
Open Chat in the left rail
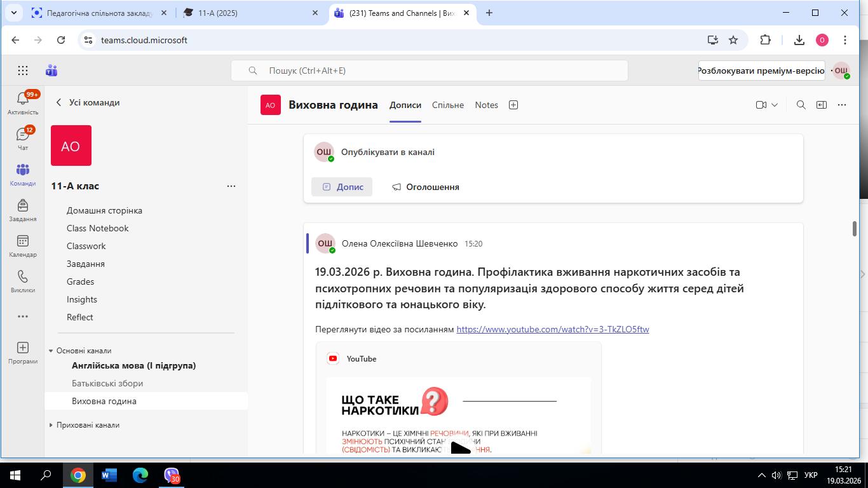click(x=23, y=135)
